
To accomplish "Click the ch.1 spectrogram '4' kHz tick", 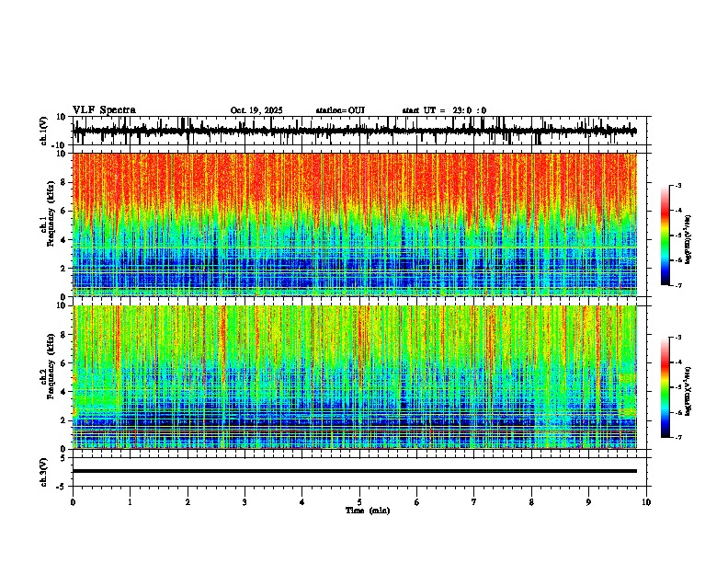I will (x=63, y=240).
